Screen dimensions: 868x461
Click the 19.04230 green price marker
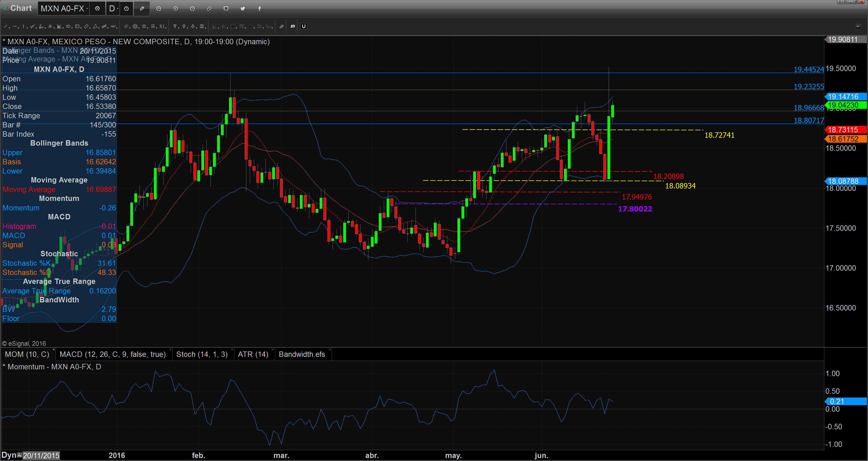(x=845, y=105)
